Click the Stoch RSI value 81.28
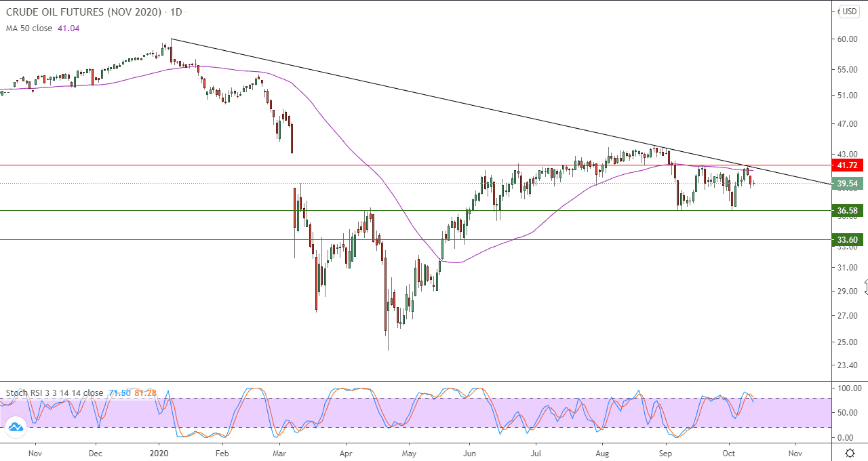The image size is (868, 461). 146,393
